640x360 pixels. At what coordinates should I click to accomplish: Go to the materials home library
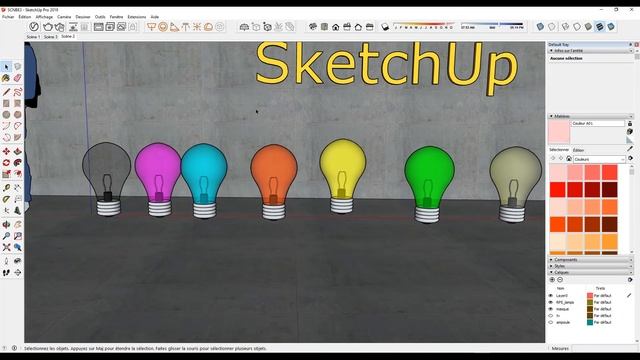click(x=569, y=159)
